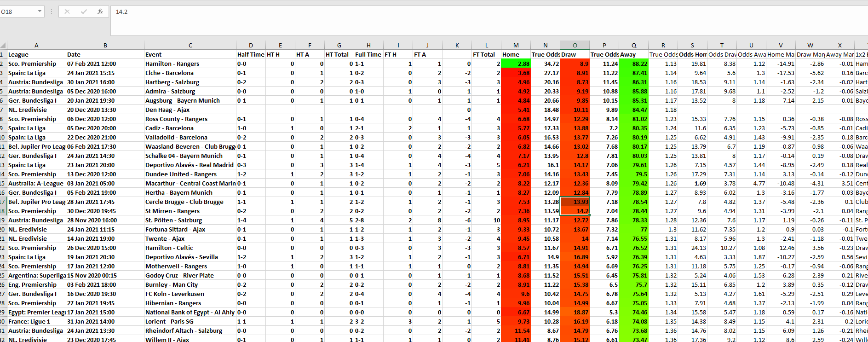The image size is (868, 342).
Task: Click the date 07 Feb 2021 12:00
Action: (x=105, y=64)
